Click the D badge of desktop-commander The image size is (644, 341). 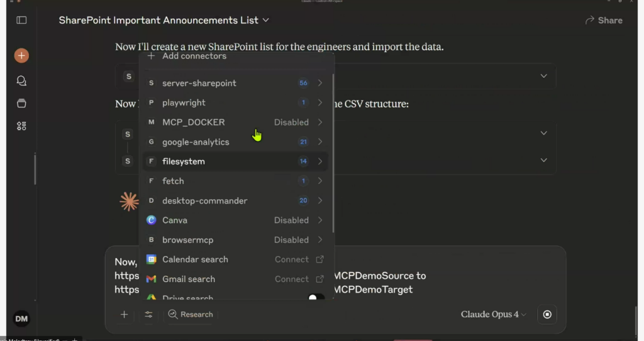(151, 200)
